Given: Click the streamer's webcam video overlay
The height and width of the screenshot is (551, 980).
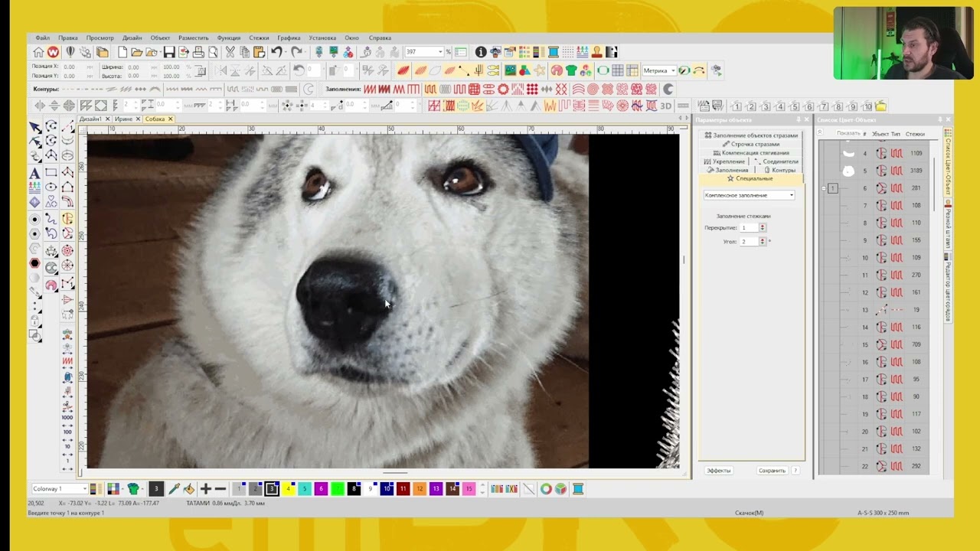Looking at the screenshot, I should [x=903, y=44].
